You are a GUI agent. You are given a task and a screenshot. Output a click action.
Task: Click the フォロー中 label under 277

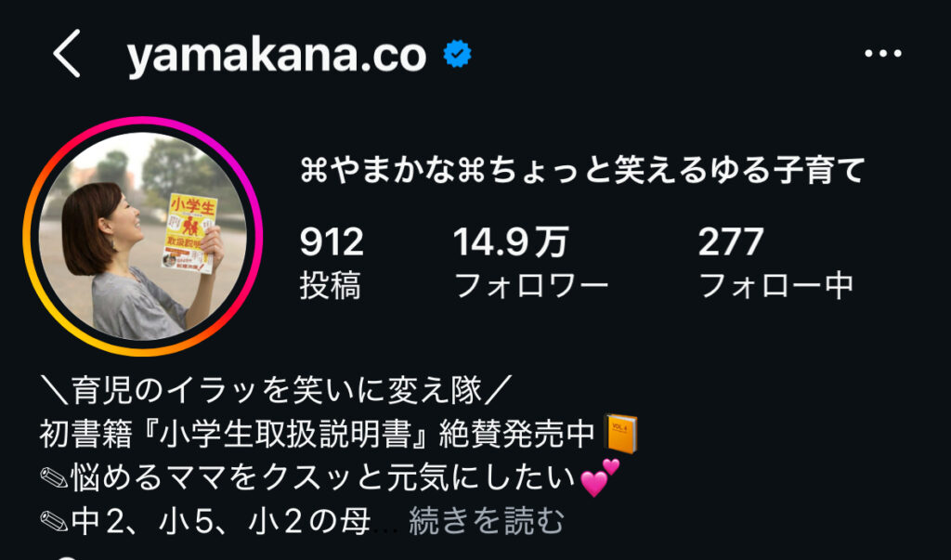[x=776, y=286]
